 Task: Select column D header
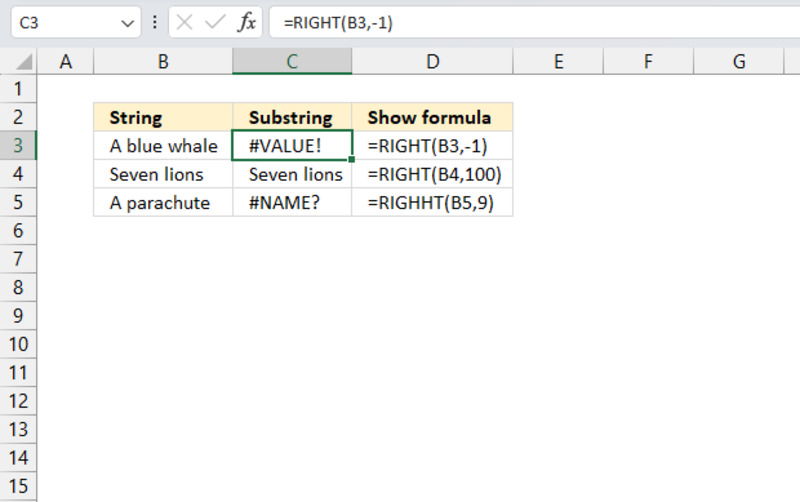(432, 62)
